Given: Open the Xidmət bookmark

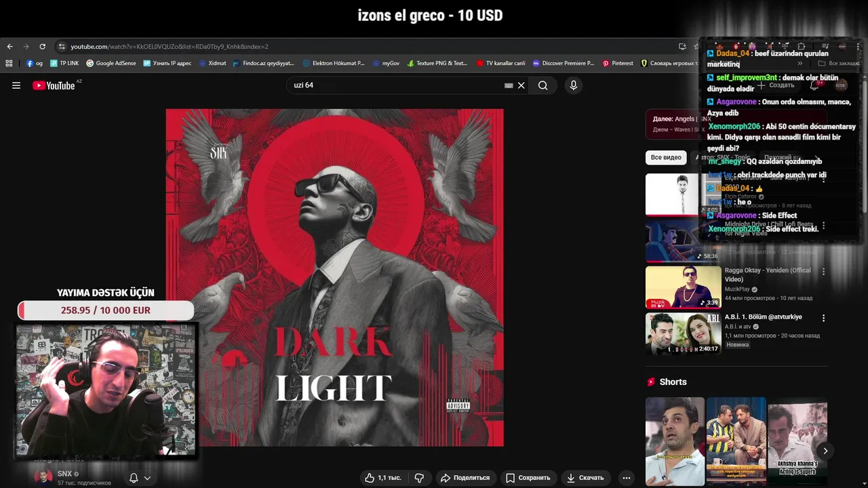Looking at the screenshot, I should coord(213,63).
